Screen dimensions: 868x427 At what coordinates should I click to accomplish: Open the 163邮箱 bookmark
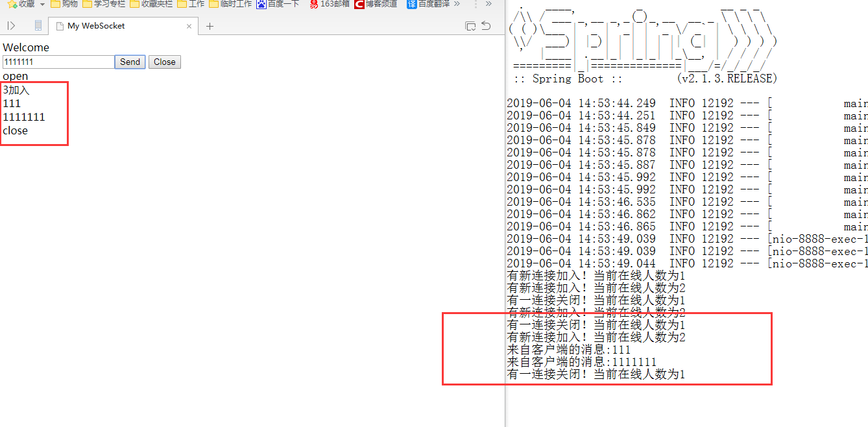point(330,4)
